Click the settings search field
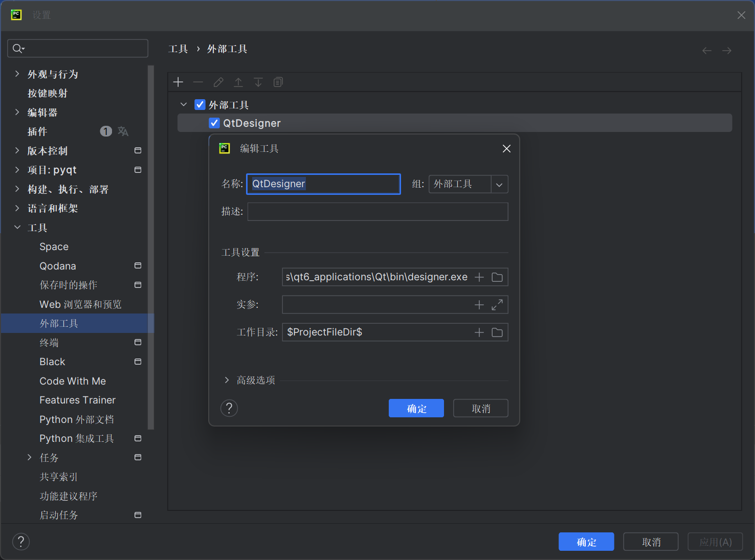 (x=78, y=49)
